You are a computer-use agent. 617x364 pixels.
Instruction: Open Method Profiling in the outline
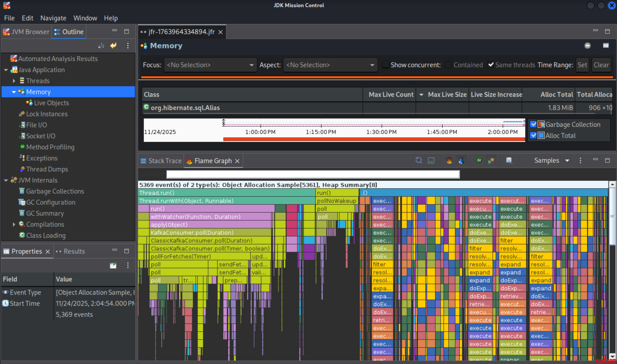(x=50, y=147)
